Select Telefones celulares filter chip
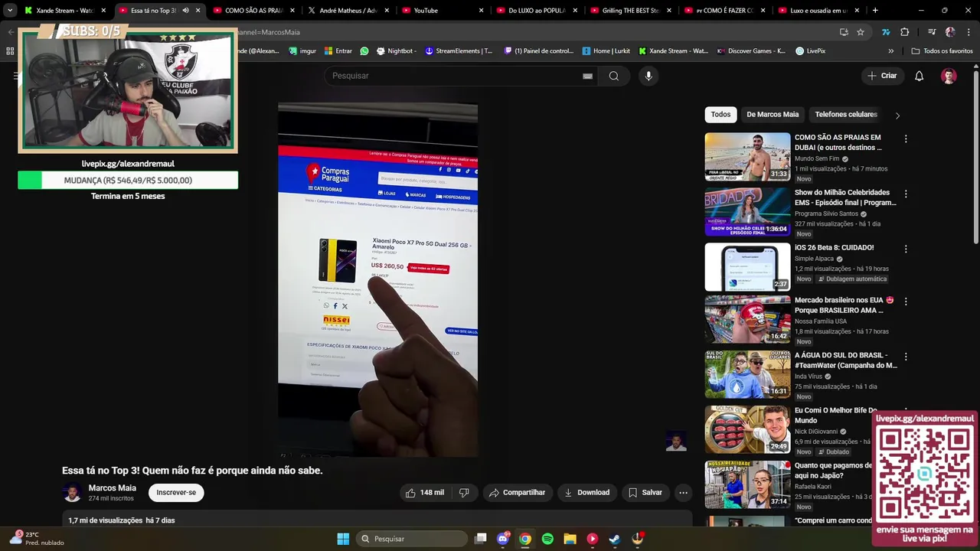The width and height of the screenshot is (980, 551). click(x=846, y=115)
